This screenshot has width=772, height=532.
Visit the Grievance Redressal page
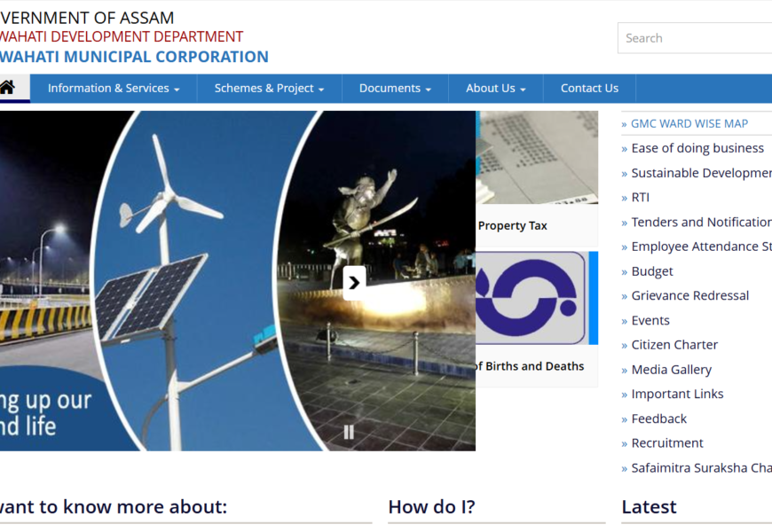tap(689, 295)
